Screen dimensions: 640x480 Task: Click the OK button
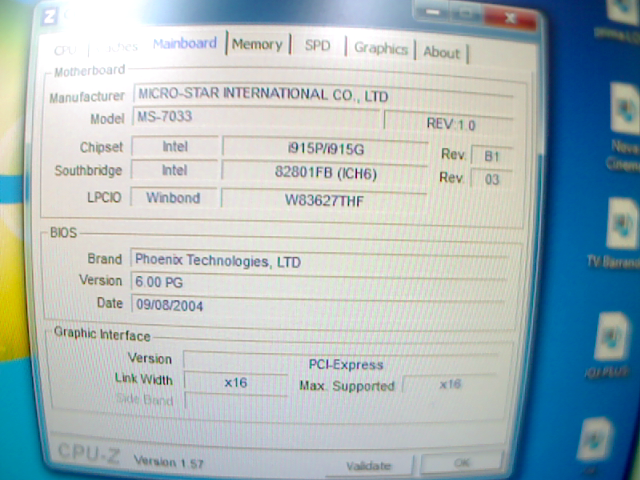(x=462, y=463)
